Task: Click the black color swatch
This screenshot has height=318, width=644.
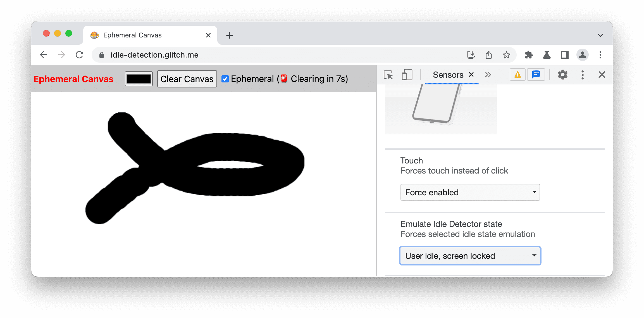Action: point(139,79)
